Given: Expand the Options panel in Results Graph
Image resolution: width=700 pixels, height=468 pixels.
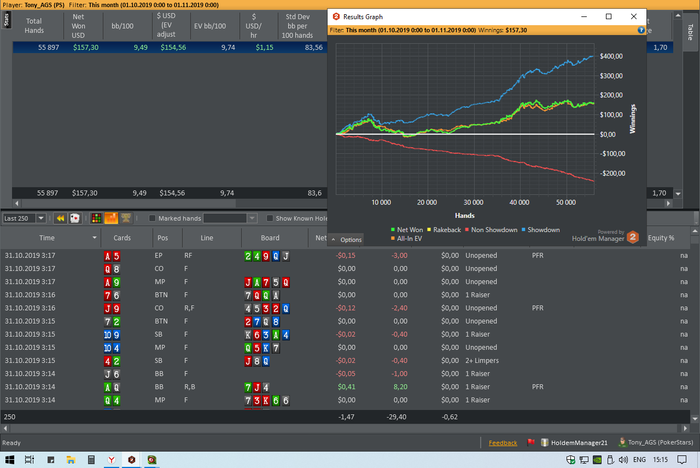Looking at the screenshot, I should point(346,240).
